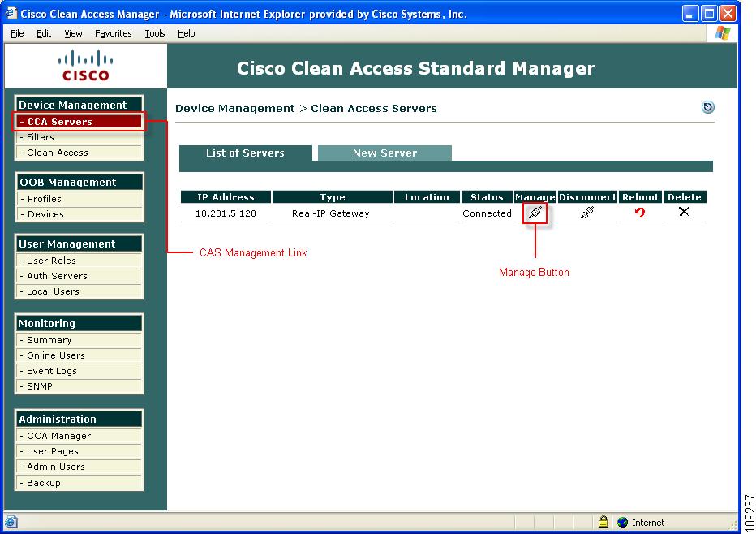Viewport: 756px width, 534px height.
Task: Click the Monitoring section header
Action: [79, 323]
